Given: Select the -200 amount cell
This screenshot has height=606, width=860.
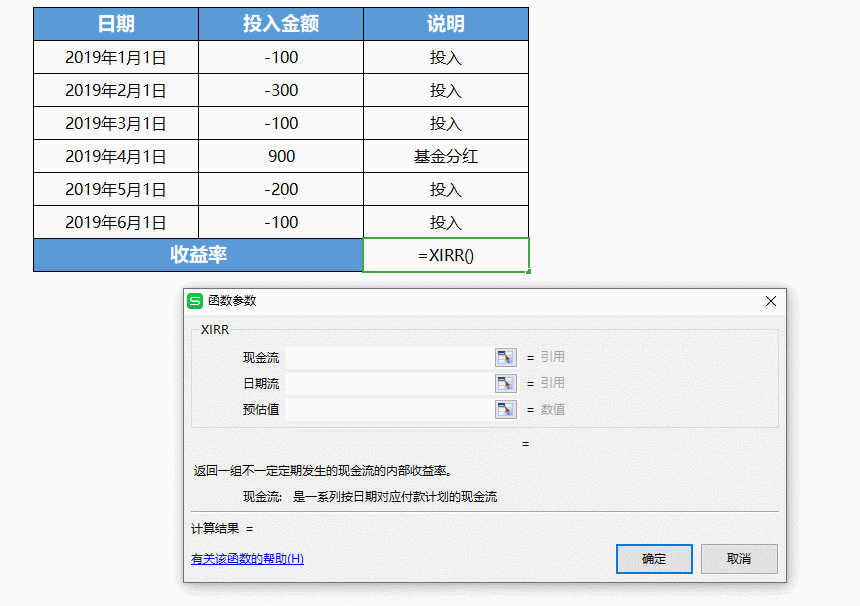Looking at the screenshot, I should 281,189.
